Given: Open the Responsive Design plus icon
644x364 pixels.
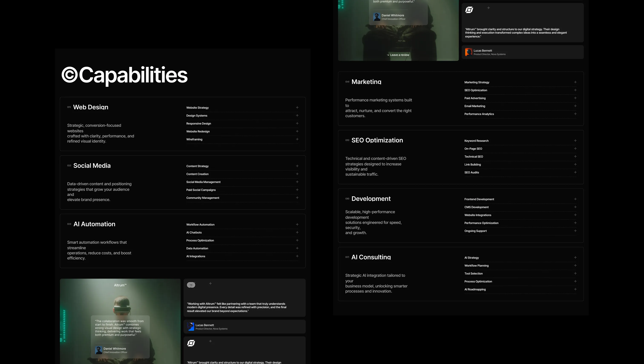Looking at the screenshot, I should [x=297, y=123].
